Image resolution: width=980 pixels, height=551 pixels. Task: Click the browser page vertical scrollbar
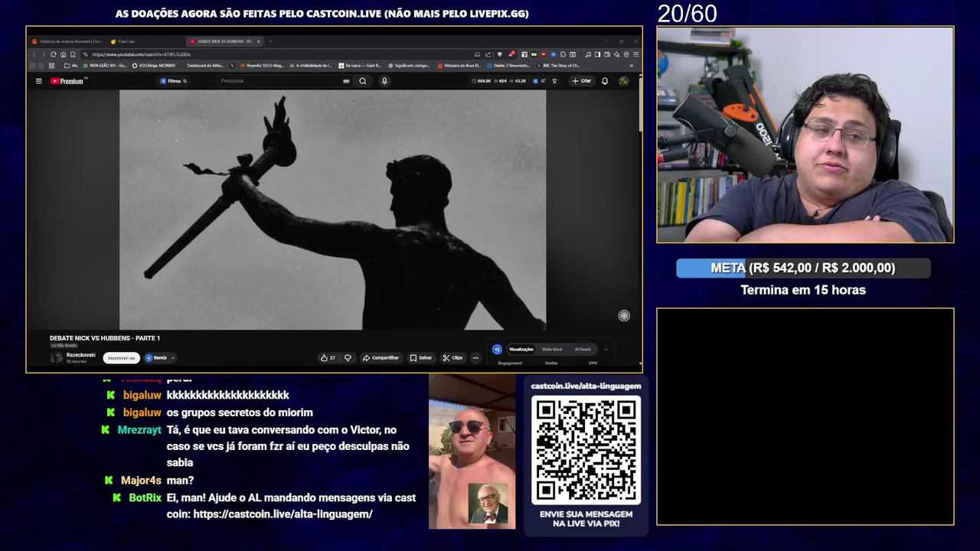(640, 103)
